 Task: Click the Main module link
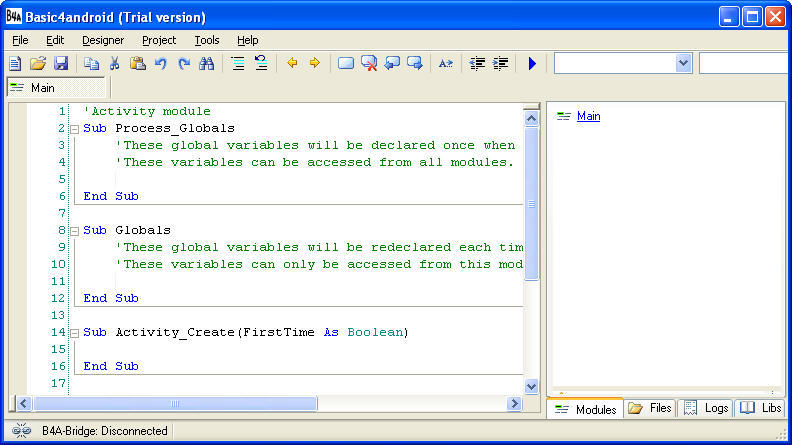pyautogui.click(x=588, y=116)
